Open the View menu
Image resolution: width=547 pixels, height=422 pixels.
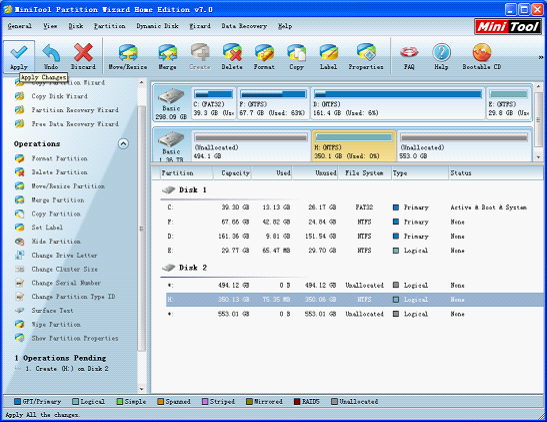(50, 26)
